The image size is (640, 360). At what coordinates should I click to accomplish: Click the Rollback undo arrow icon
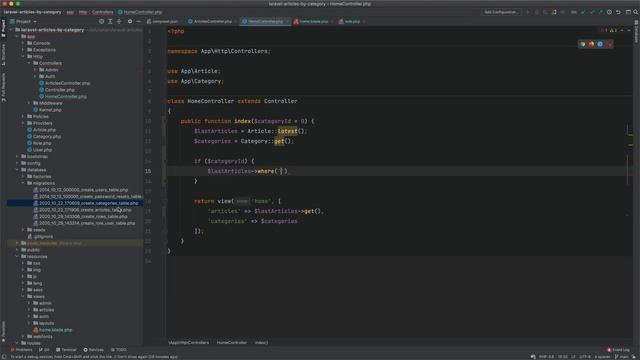tap(618, 12)
